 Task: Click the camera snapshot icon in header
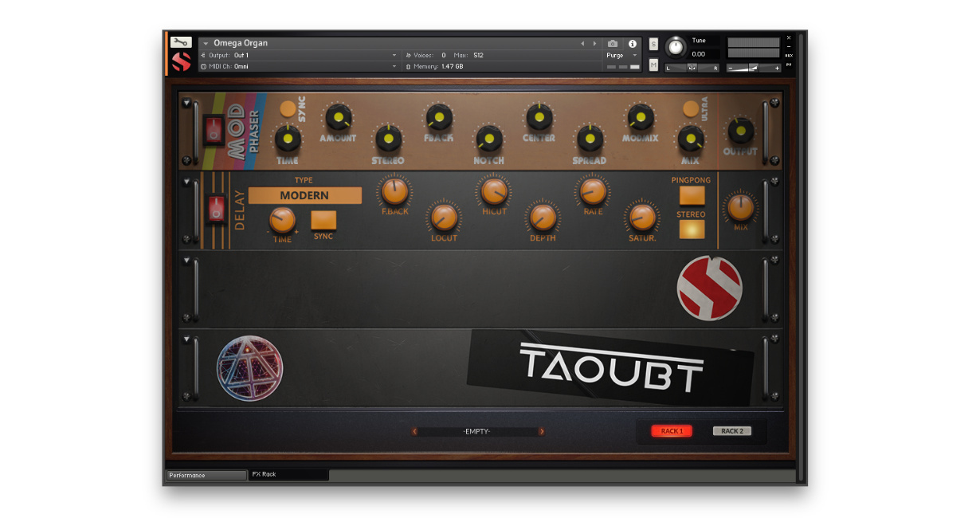click(613, 43)
